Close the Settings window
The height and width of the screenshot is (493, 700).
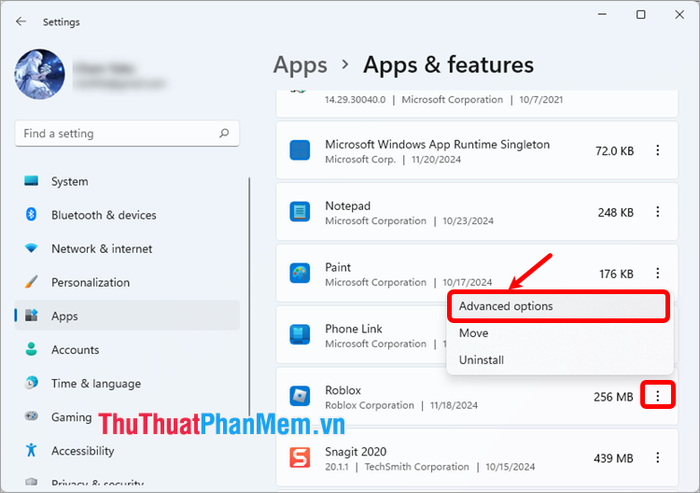point(679,15)
